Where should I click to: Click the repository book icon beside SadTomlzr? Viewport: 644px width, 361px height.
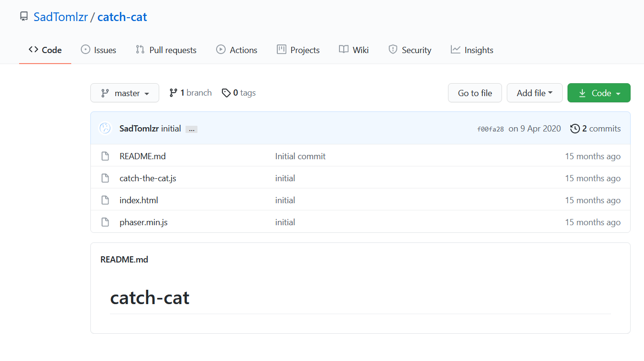[x=24, y=17]
